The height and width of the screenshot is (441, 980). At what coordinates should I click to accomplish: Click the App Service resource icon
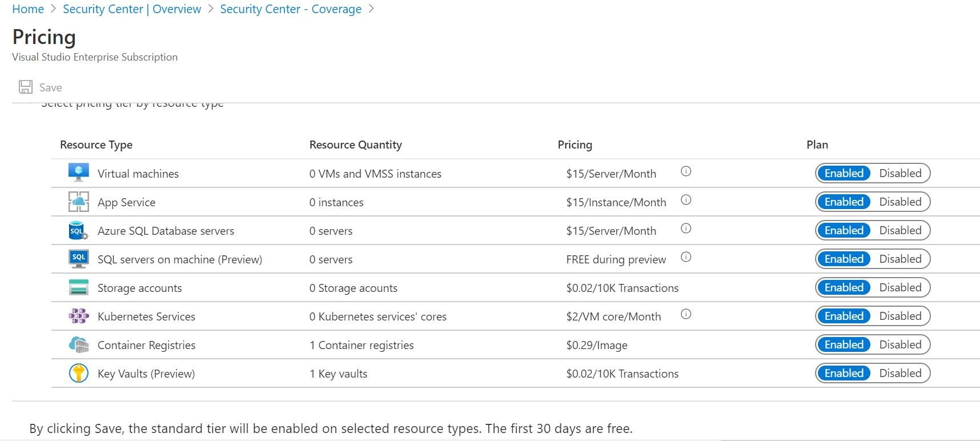click(x=78, y=202)
